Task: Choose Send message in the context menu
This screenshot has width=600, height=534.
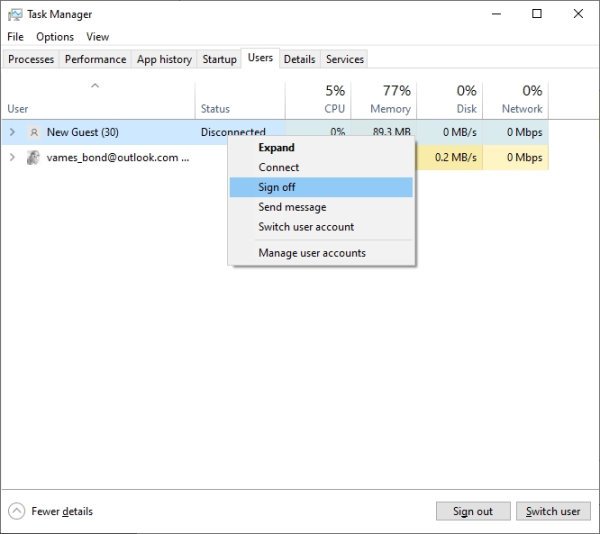Action: (x=321, y=207)
